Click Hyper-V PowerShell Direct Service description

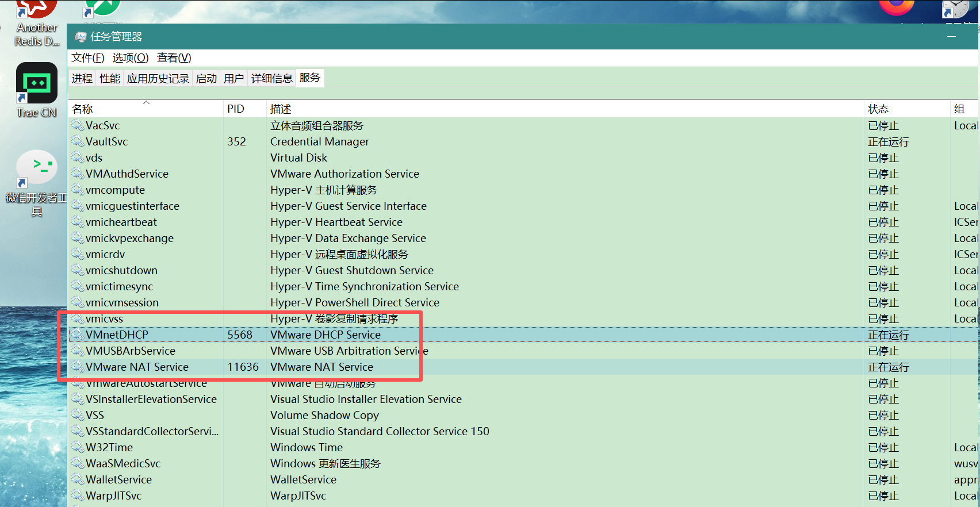(355, 302)
